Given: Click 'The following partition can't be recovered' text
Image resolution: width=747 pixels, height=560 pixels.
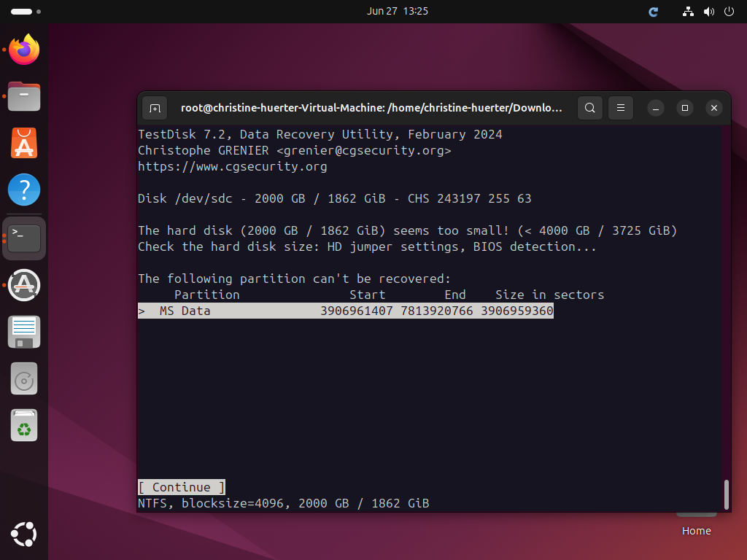Looking at the screenshot, I should click(294, 279).
